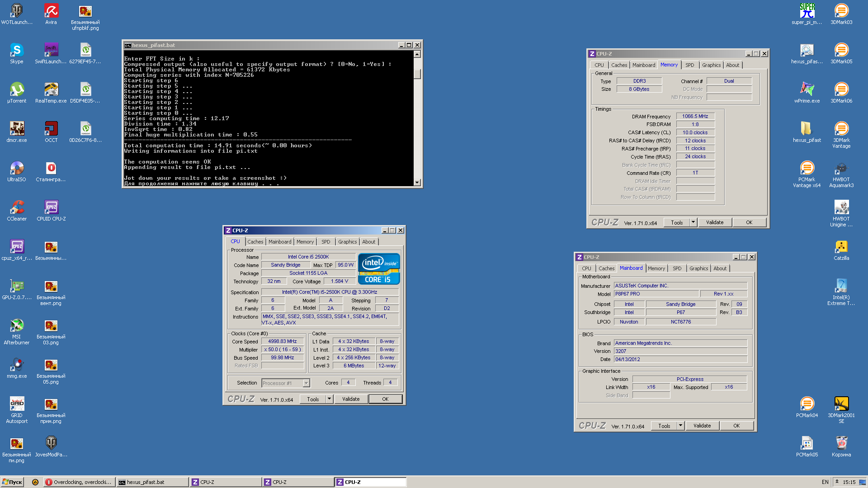868x488 pixels.
Task: Select Graphics tab in Mainboard window
Action: coord(698,268)
